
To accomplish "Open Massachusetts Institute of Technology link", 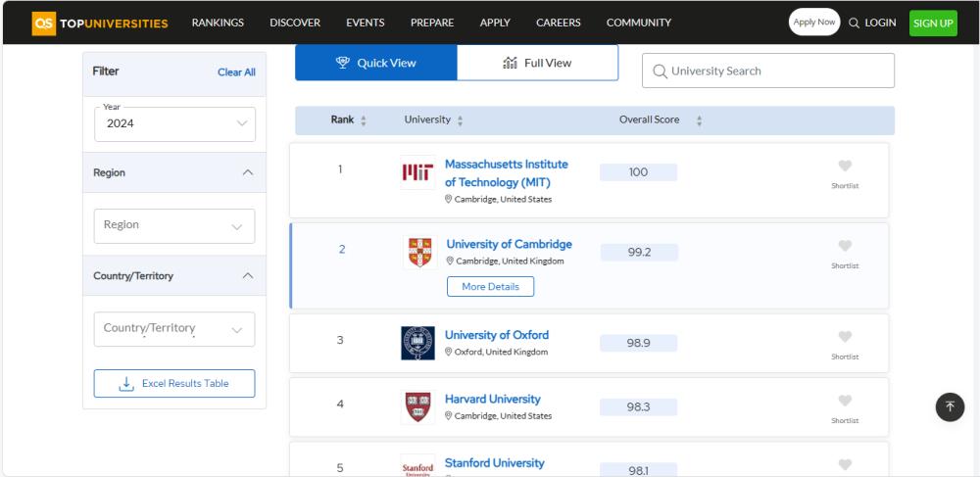I will click(507, 173).
